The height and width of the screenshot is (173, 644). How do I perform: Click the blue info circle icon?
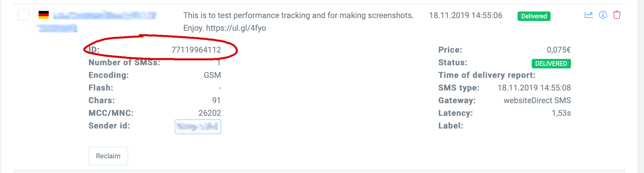point(603,15)
